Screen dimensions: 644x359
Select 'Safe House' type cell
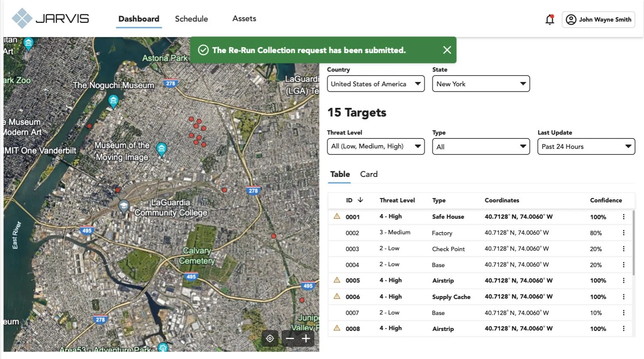448,217
